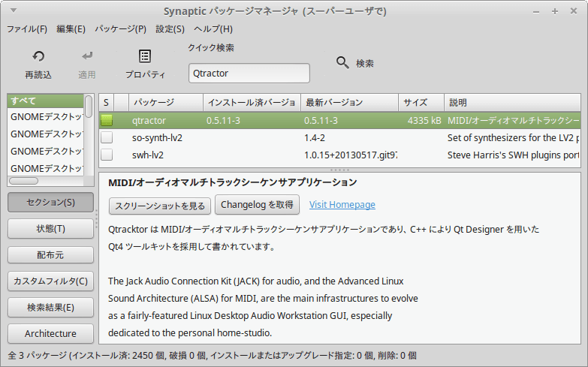Click the 1.4-2 version cell
This screenshot has height=367, width=588.
(x=315, y=137)
